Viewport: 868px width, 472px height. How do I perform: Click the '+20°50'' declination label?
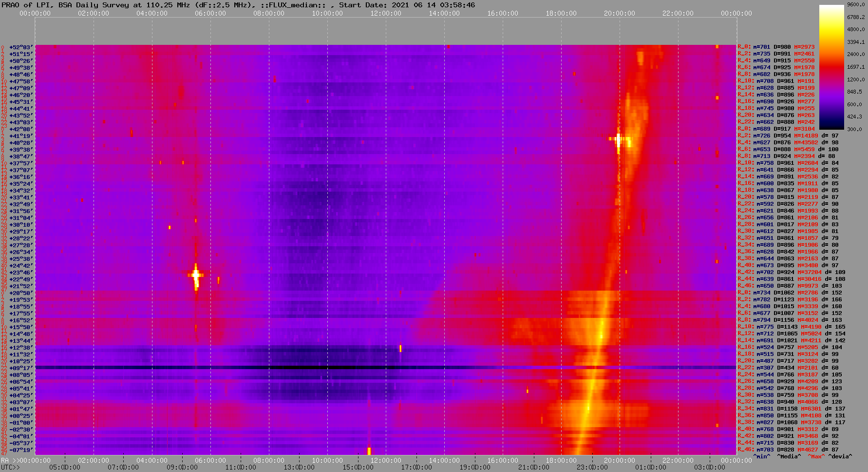coord(21,293)
